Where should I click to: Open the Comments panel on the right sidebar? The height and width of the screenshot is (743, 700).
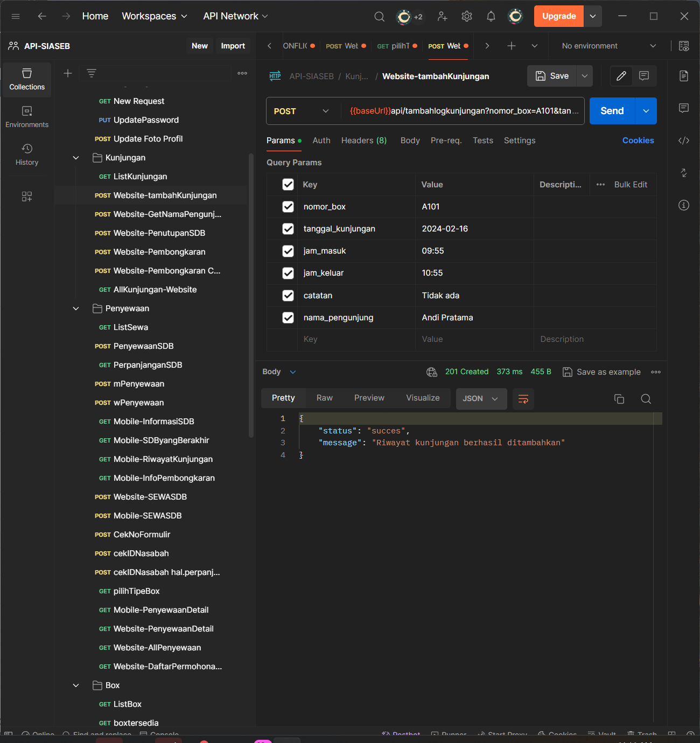(684, 108)
